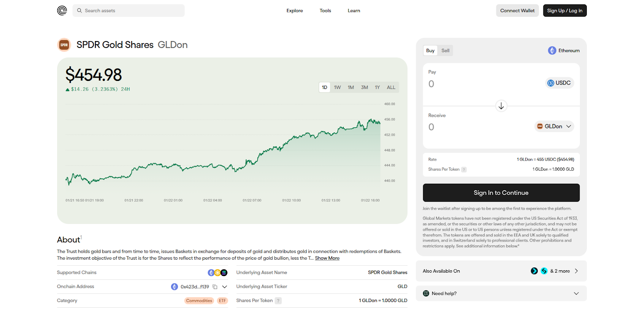Click the Supported Chains icon cluster
The height and width of the screenshot is (327, 644).
coord(217,273)
